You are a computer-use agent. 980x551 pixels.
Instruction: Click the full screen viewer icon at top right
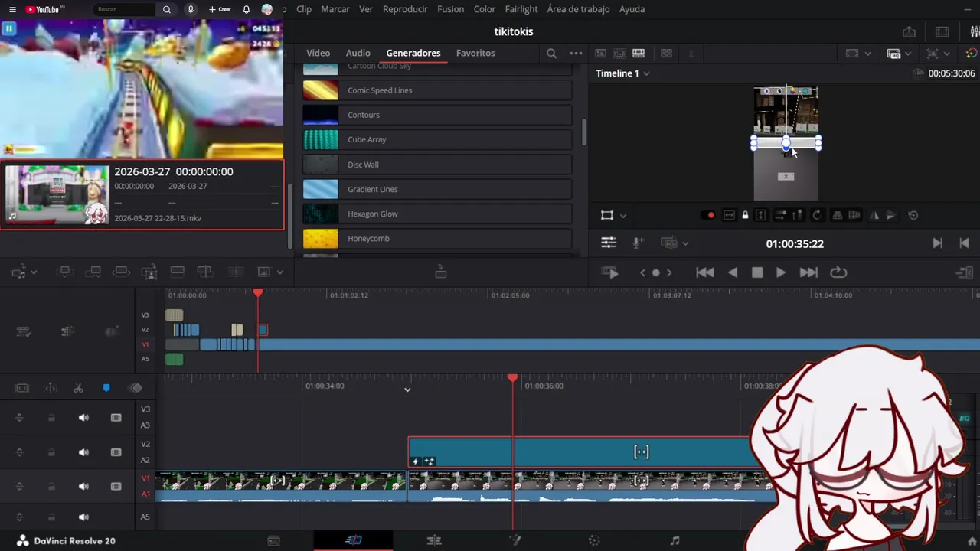[x=942, y=32]
